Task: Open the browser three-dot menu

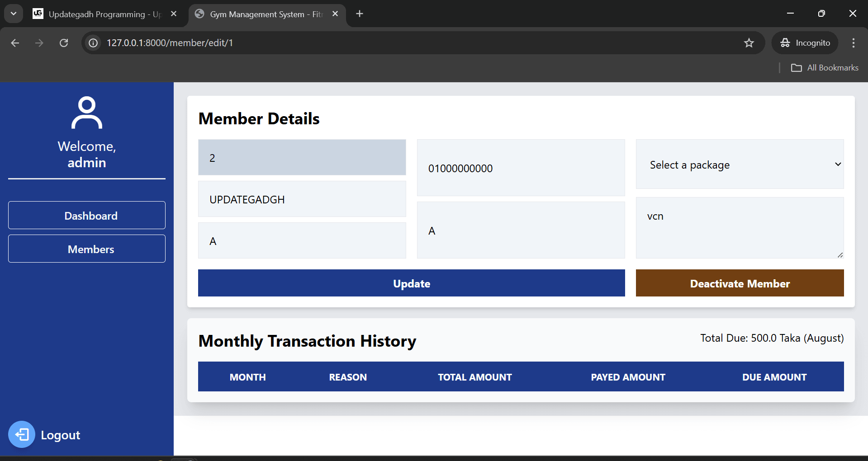Action: (x=853, y=42)
